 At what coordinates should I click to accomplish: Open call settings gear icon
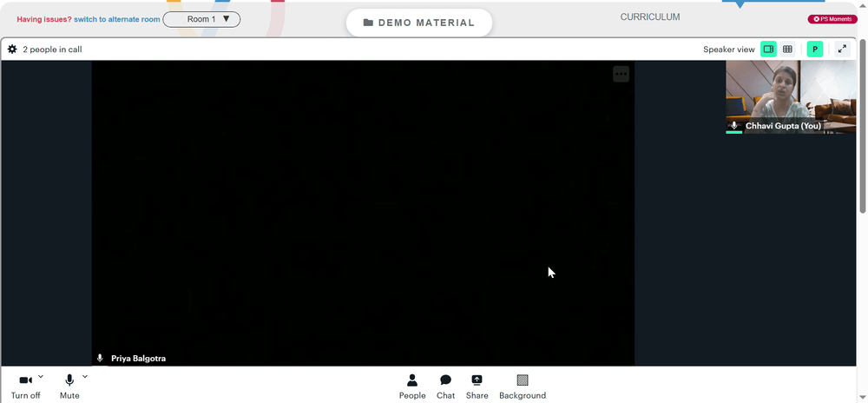pyautogui.click(x=12, y=50)
